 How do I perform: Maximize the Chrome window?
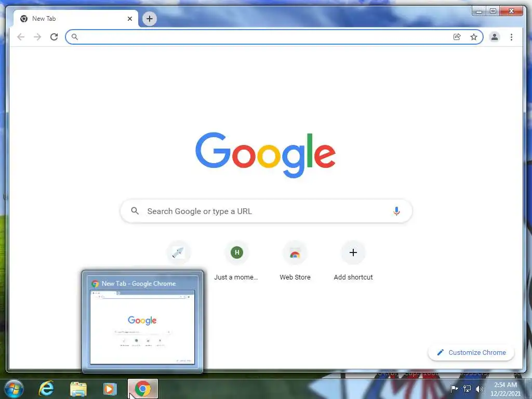493,11
